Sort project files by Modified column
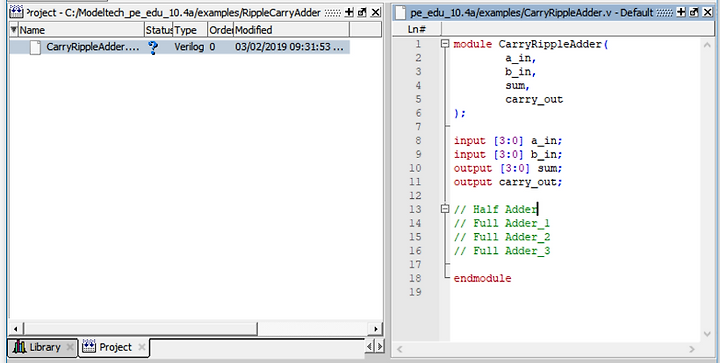The height and width of the screenshot is (363, 720). pyautogui.click(x=292, y=30)
